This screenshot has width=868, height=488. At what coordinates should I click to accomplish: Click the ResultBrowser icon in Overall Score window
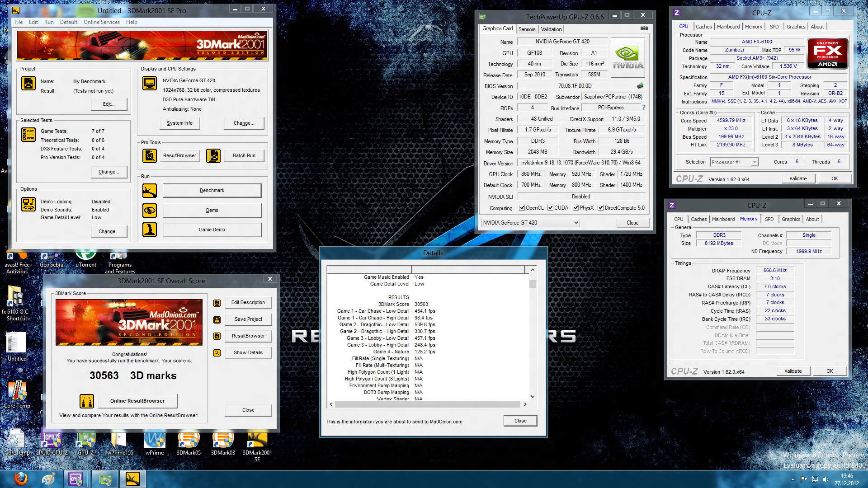pos(217,336)
